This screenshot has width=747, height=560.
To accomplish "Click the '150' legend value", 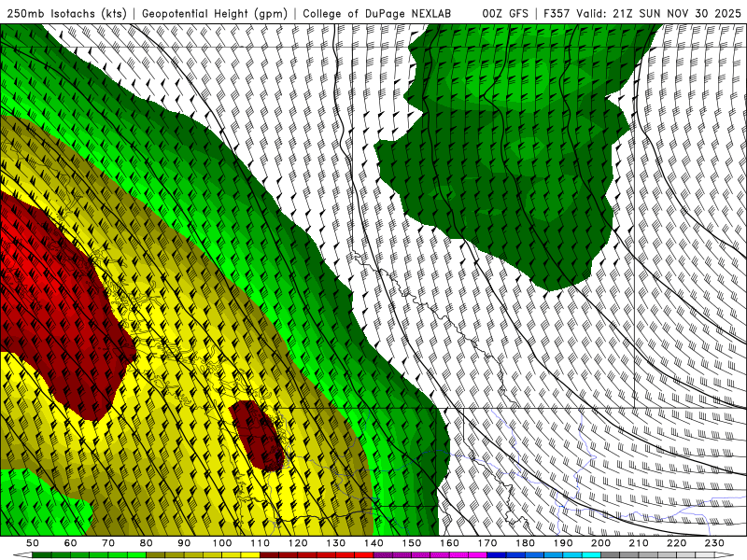I will (412, 543).
